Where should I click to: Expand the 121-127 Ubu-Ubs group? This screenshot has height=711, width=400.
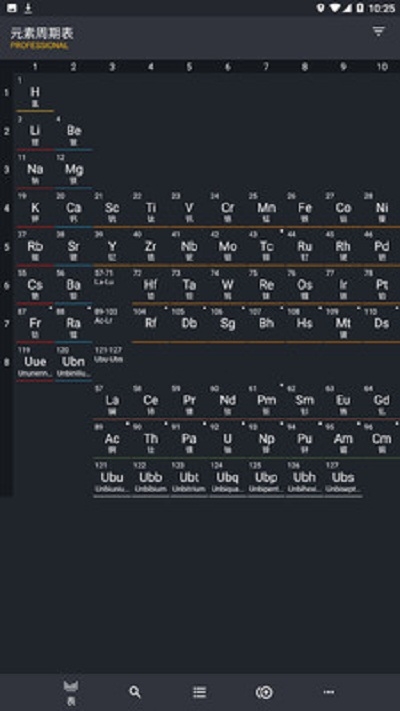click(x=112, y=363)
